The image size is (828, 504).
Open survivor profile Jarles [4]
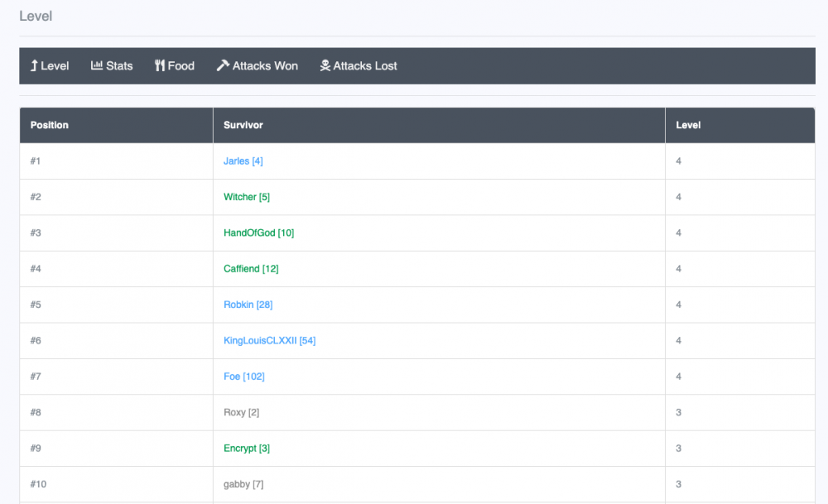[x=243, y=161]
